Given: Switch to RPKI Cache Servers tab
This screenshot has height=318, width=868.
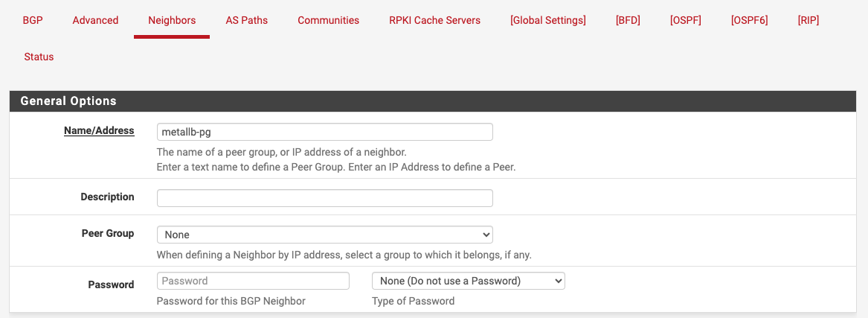Looking at the screenshot, I should [434, 20].
